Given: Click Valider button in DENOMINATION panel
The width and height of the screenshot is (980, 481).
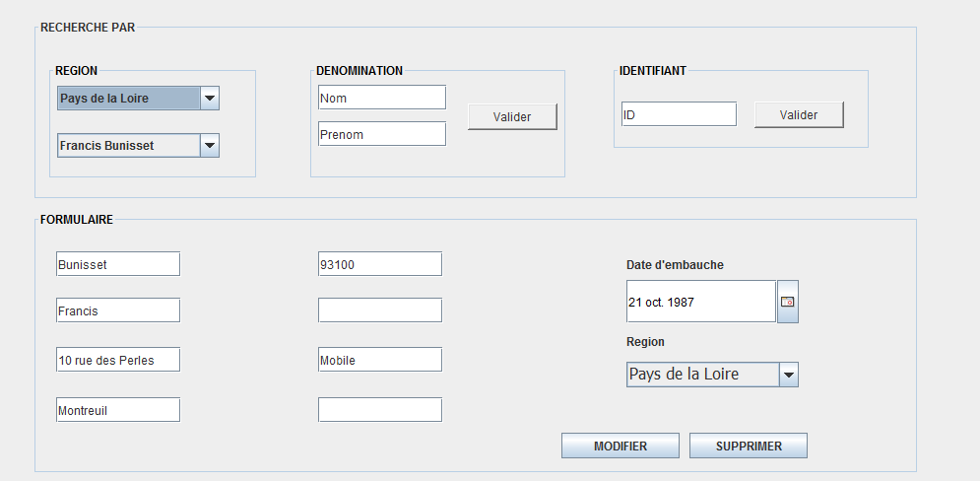Looking at the screenshot, I should pyautogui.click(x=512, y=117).
